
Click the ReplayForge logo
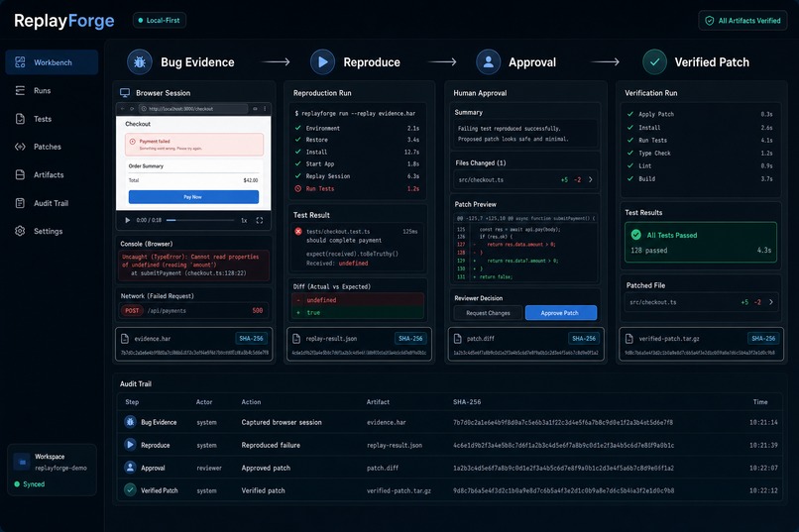tap(64, 21)
